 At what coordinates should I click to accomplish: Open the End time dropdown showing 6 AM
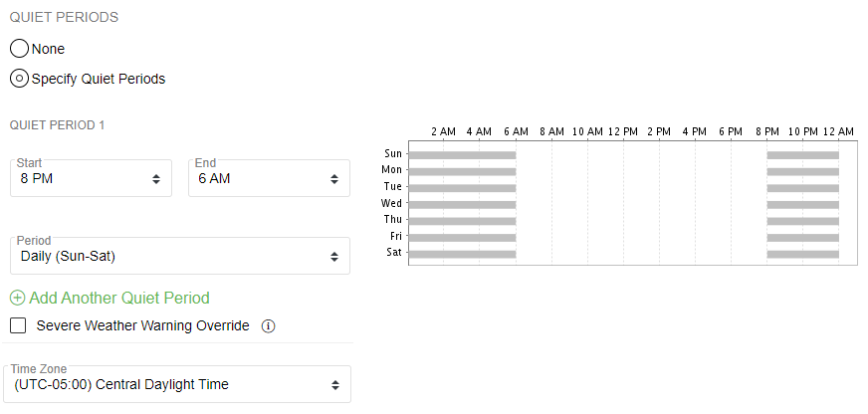tap(269, 178)
